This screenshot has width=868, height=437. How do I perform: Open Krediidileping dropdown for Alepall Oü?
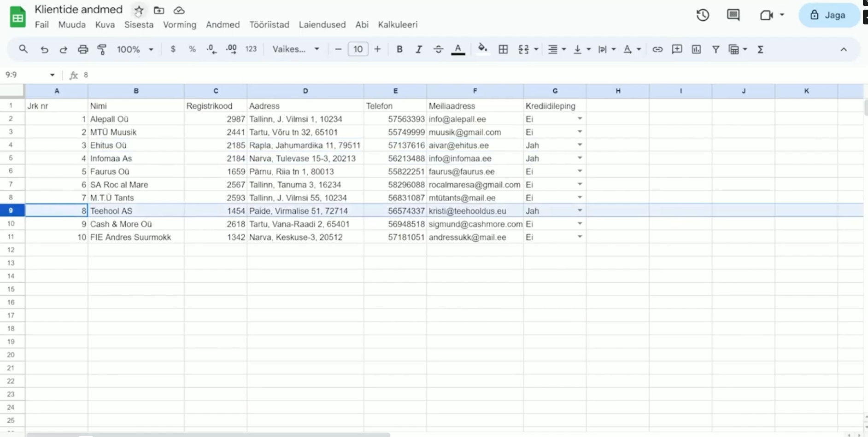point(580,119)
